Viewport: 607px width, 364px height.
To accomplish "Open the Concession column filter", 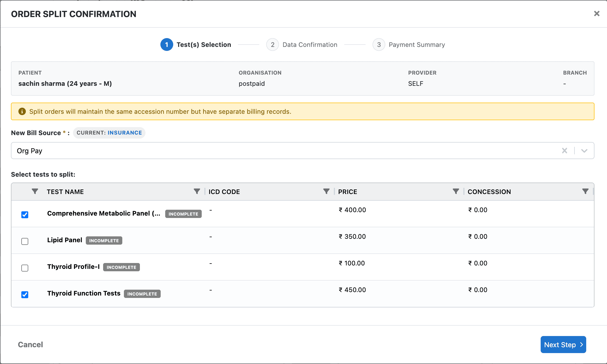I will point(585,191).
